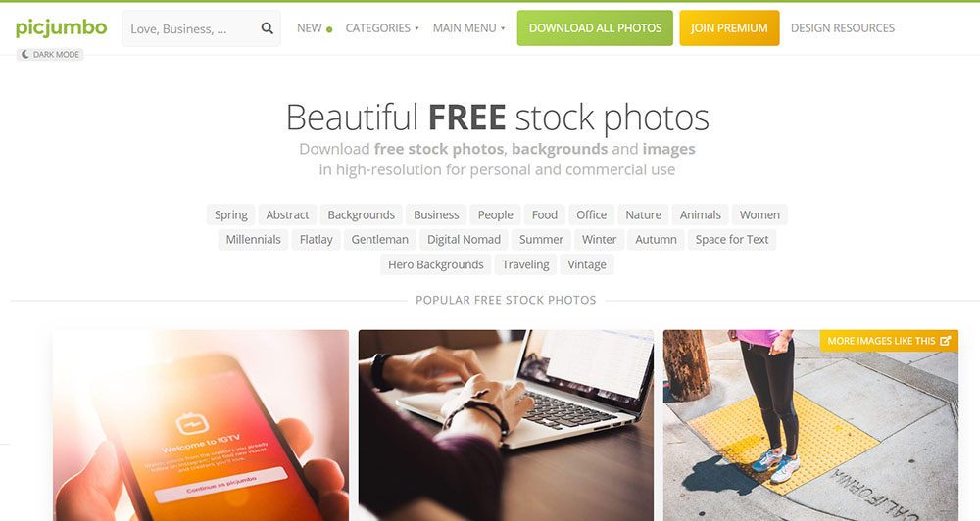Image resolution: width=980 pixels, height=521 pixels.
Task: Open the Main Menu dropdown
Action: (468, 28)
